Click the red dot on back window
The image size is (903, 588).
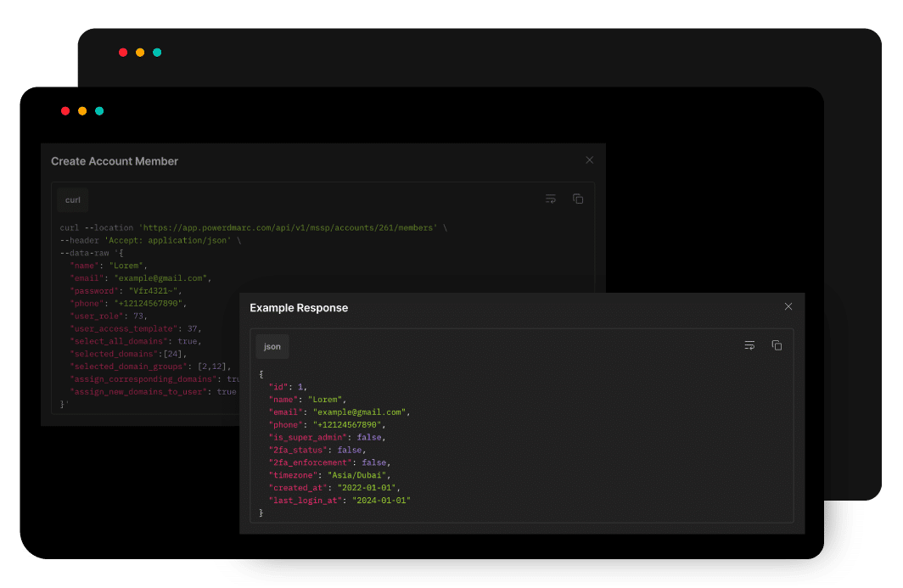tap(123, 53)
